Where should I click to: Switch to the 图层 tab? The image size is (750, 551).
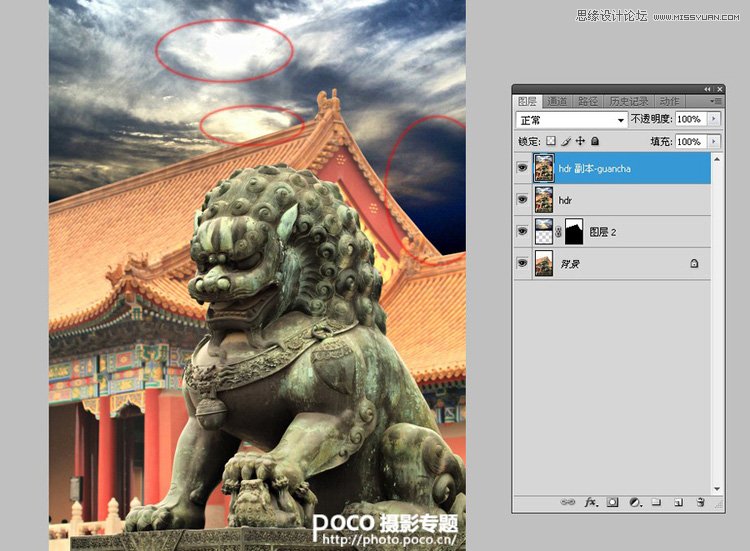(528, 101)
